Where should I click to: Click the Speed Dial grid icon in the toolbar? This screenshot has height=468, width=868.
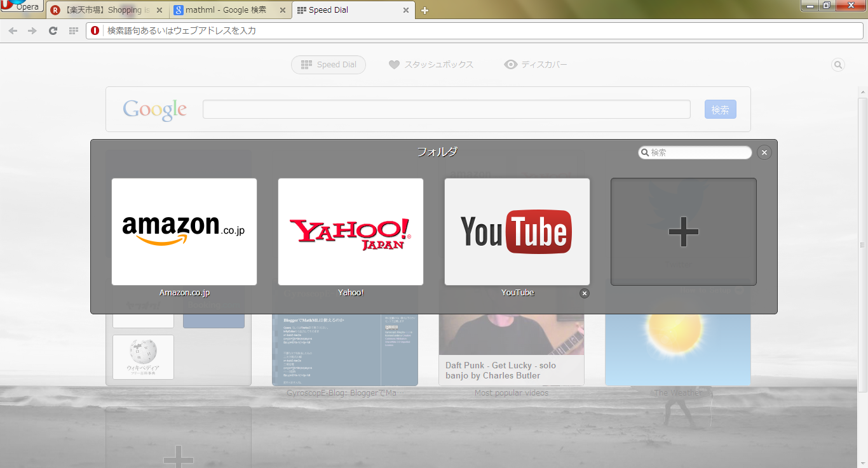[x=74, y=30]
